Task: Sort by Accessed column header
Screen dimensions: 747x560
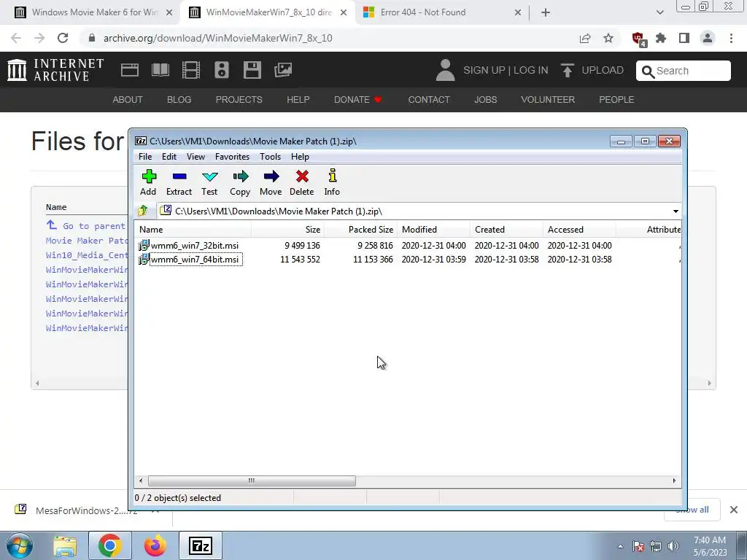Action: (x=579, y=230)
